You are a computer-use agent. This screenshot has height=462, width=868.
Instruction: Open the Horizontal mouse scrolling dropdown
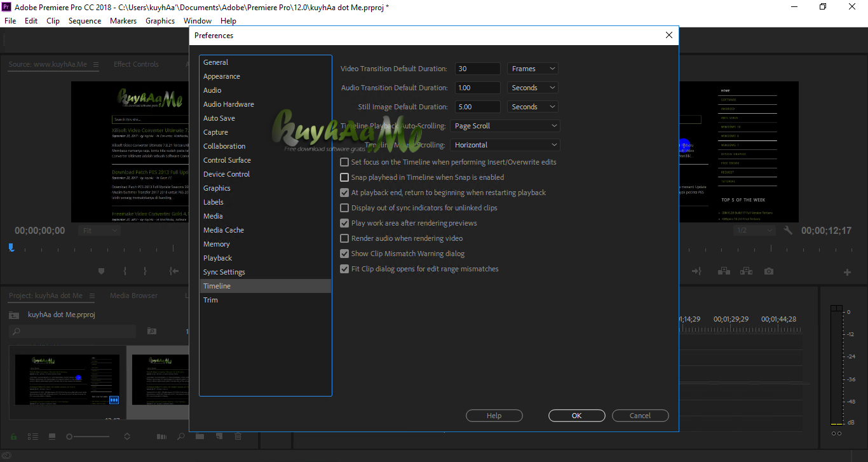tap(505, 145)
